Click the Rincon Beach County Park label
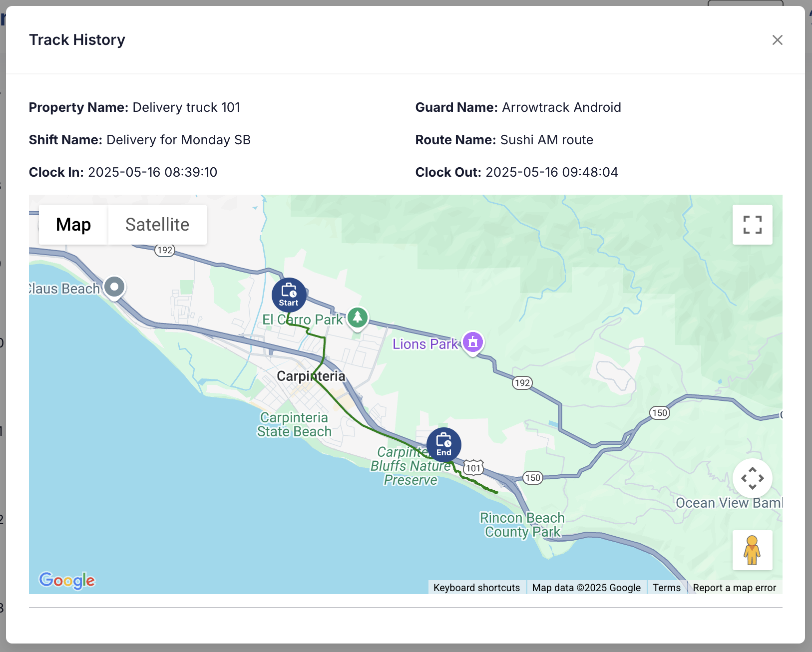 522,525
